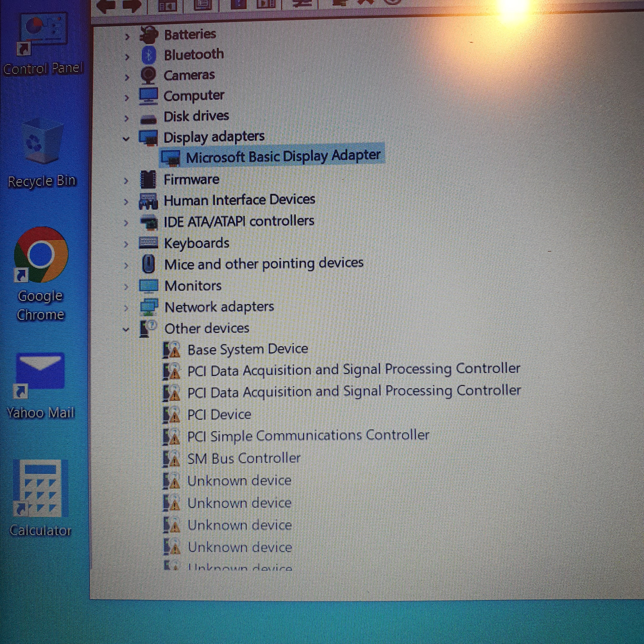Collapse the Other devices node

tap(126, 330)
